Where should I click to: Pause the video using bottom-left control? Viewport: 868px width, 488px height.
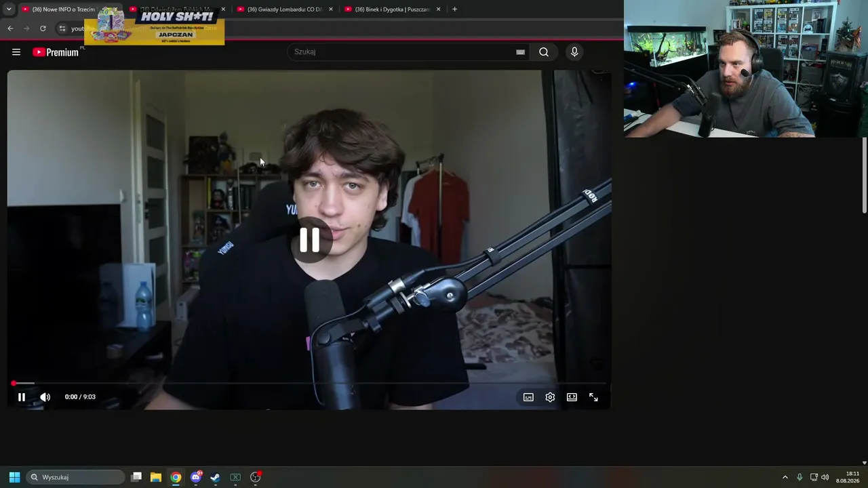(22, 397)
